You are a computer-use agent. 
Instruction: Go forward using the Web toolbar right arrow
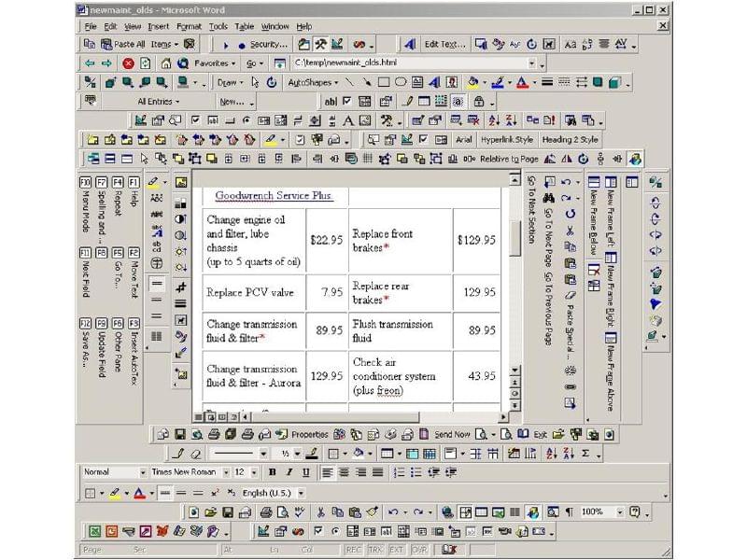(106, 63)
